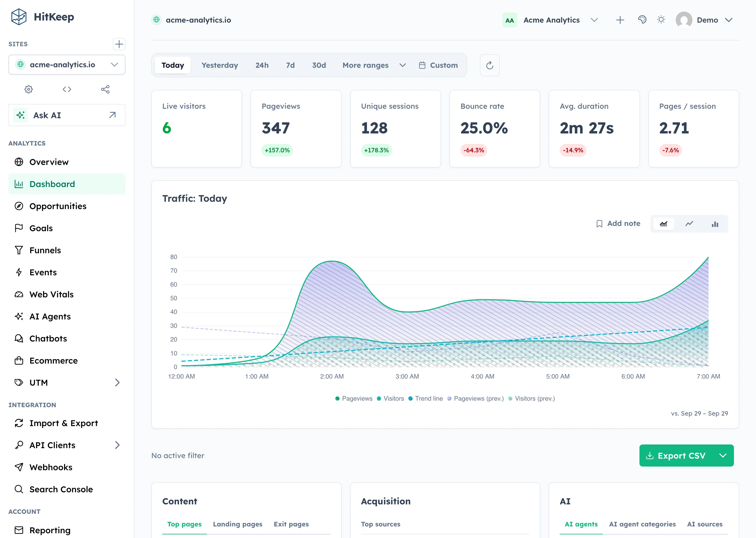This screenshot has width=756, height=538.
Task: Switch to line chart view
Action: 689,224
